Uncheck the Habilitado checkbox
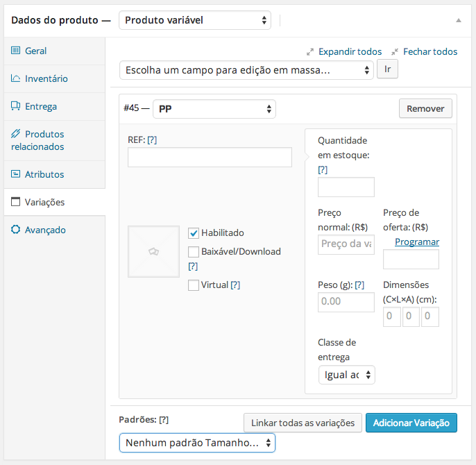This screenshot has height=465, width=476. tap(194, 233)
